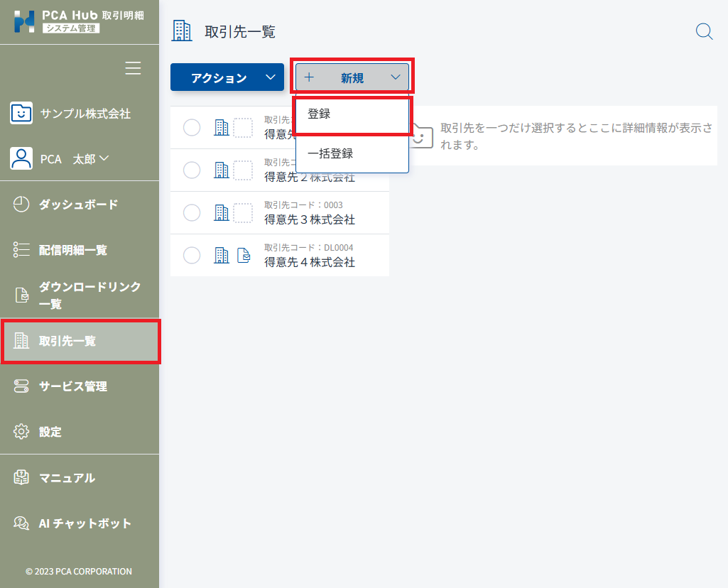
Task: Open サービス管理 in the sidebar
Action: 72,386
